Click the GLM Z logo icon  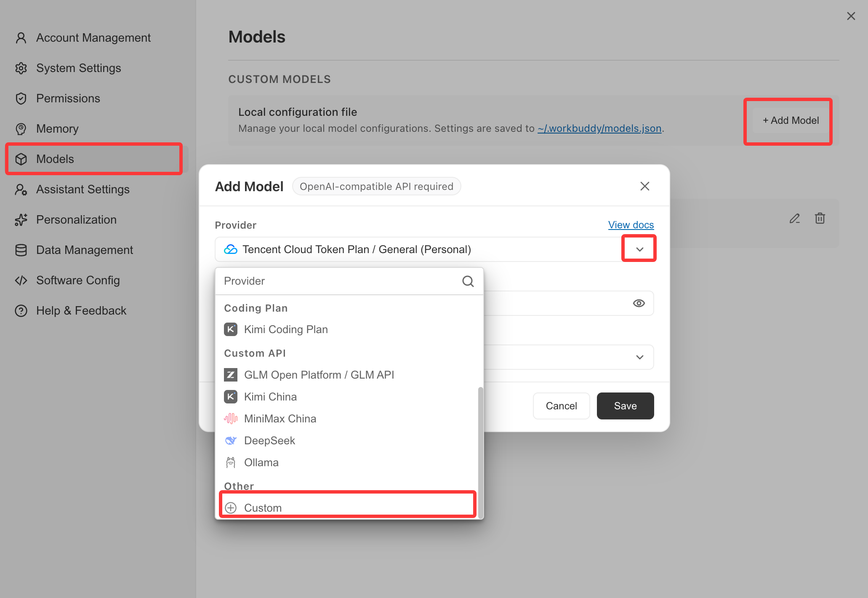(231, 375)
